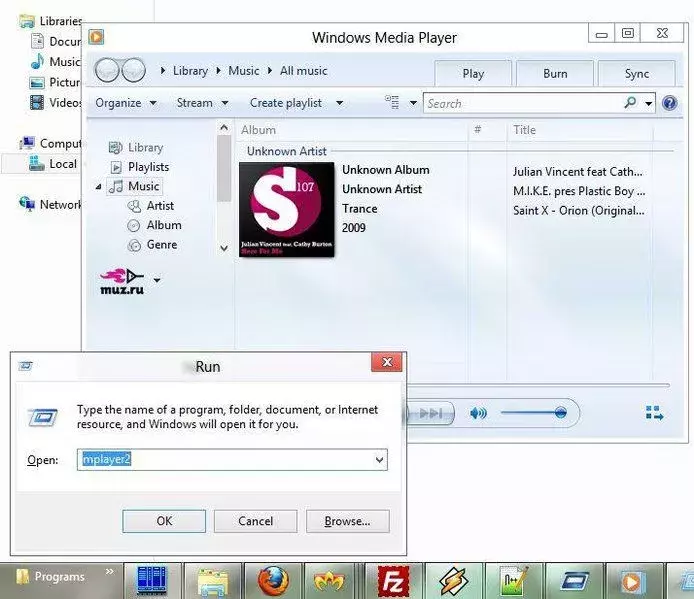Open Firefox from the taskbar
Viewport: 694px width, 599px height.
pos(273,580)
